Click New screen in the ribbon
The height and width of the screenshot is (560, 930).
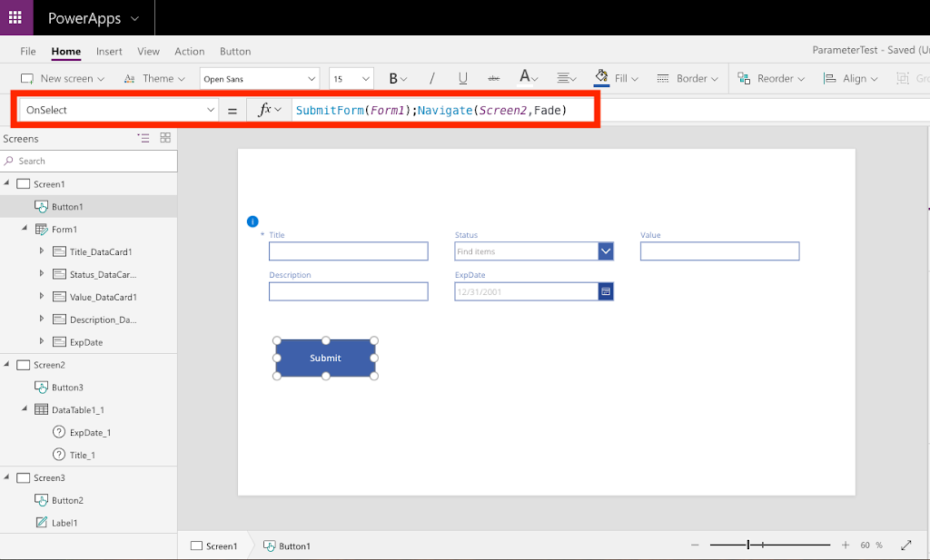[63, 79]
